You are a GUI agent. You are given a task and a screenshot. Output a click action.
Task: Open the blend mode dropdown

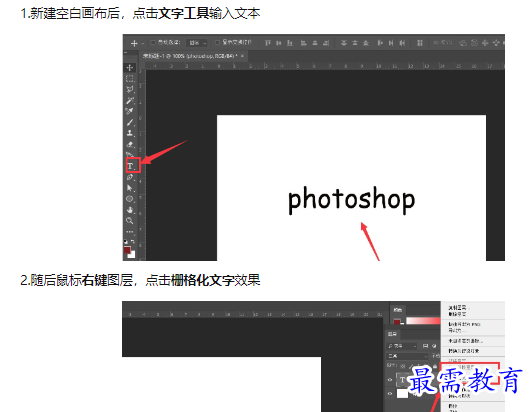point(407,356)
